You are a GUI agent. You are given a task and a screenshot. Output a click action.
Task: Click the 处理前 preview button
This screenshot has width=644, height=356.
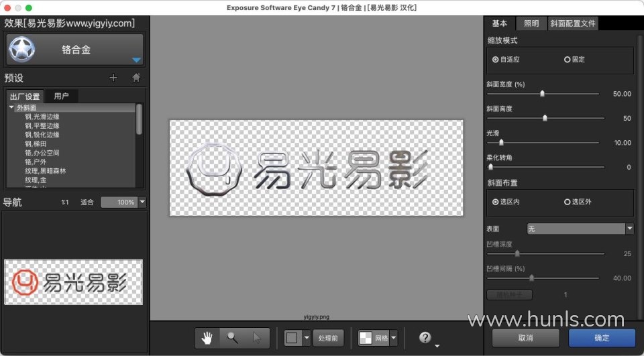328,338
